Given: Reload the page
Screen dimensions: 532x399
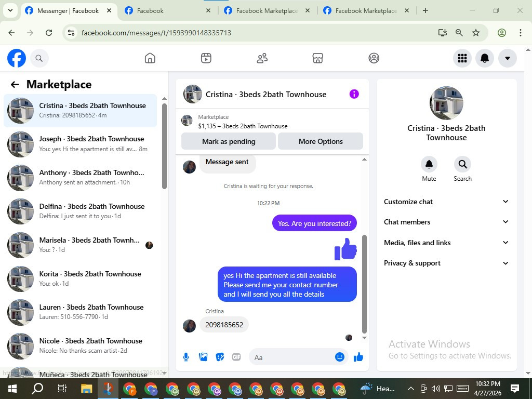Looking at the screenshot, I should click(49, 33).
